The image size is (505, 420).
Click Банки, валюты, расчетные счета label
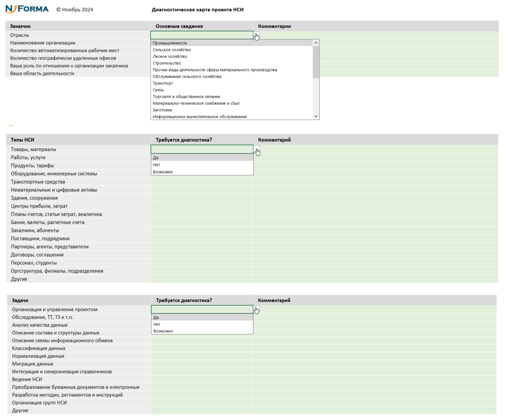point(48,222)
